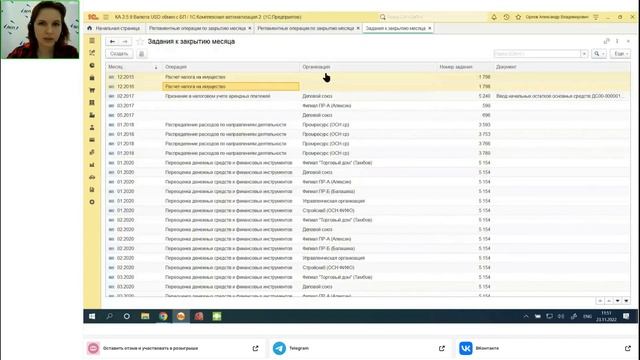Open the person sidebar section
The image size is (640, 360).
tap(92, 127)
